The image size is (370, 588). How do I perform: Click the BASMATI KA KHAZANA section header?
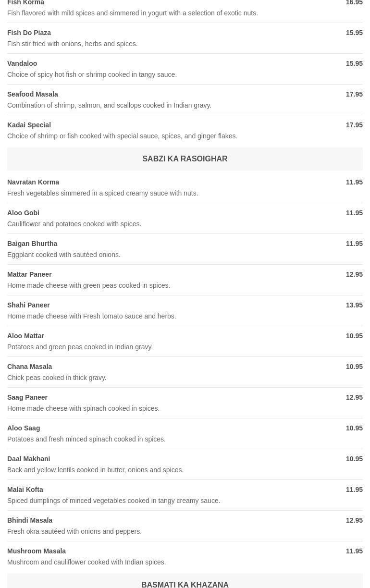click(185, 584)
